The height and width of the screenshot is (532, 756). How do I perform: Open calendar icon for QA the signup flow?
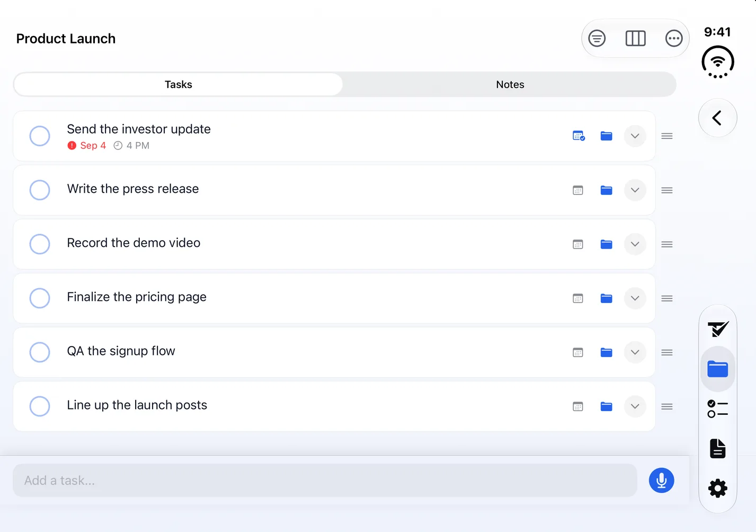[578, 352]
